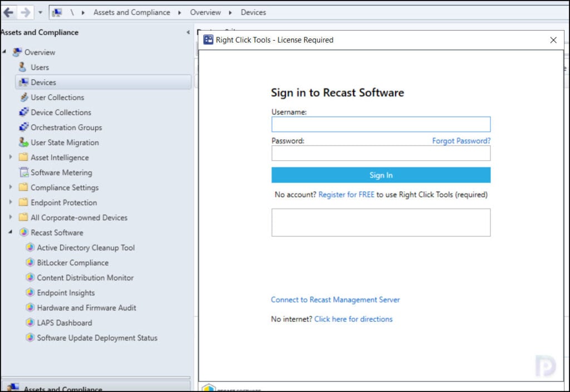Click Connect to Recast Management Server
Image resolution: width=570 pixels, height=392 pixels.
tap(335, 300)
